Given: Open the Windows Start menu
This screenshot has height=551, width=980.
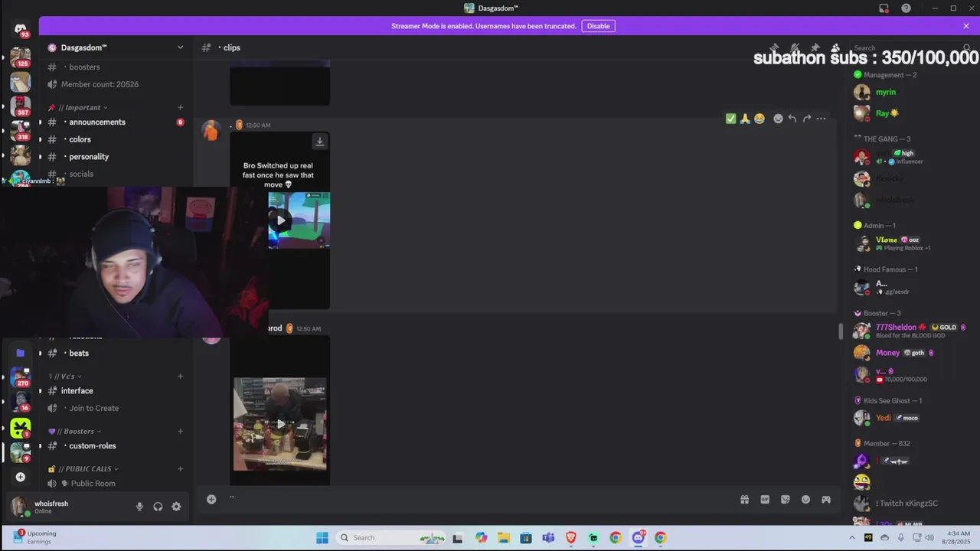Looking at the screenshot, I should (x=322, y=538).
